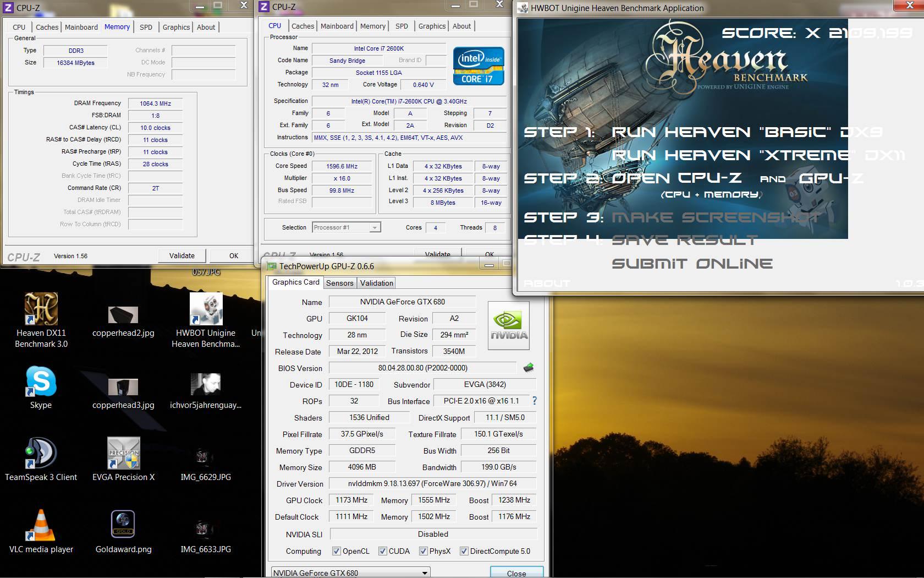Open Validation tab in GPU-Z

377,283
